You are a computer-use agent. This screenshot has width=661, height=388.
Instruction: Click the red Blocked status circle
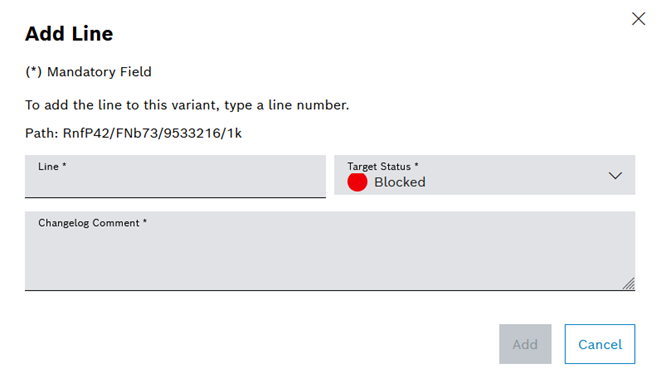pyautogui.click(x=357, y=182)
